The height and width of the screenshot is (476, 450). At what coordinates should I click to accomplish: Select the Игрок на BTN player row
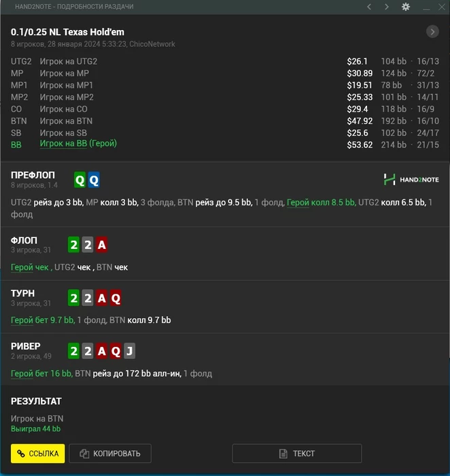(225, 121)
